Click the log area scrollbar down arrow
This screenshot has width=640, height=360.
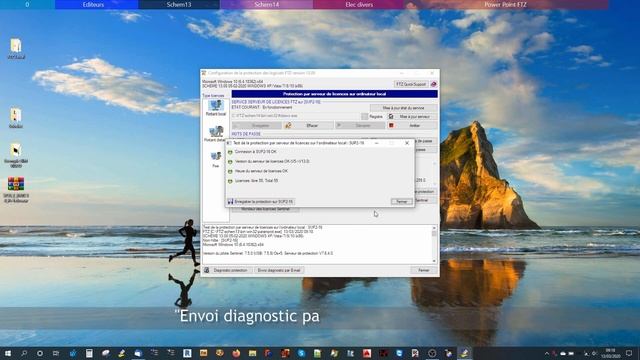pyautogui.click(x=434, y=261)
